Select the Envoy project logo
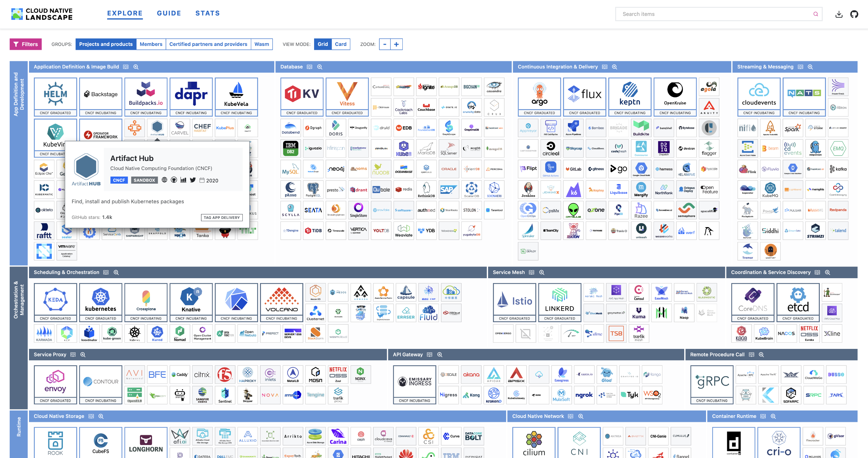Image resolution: width=868 pixels, height=458 pixels. (x=55, y=381)
